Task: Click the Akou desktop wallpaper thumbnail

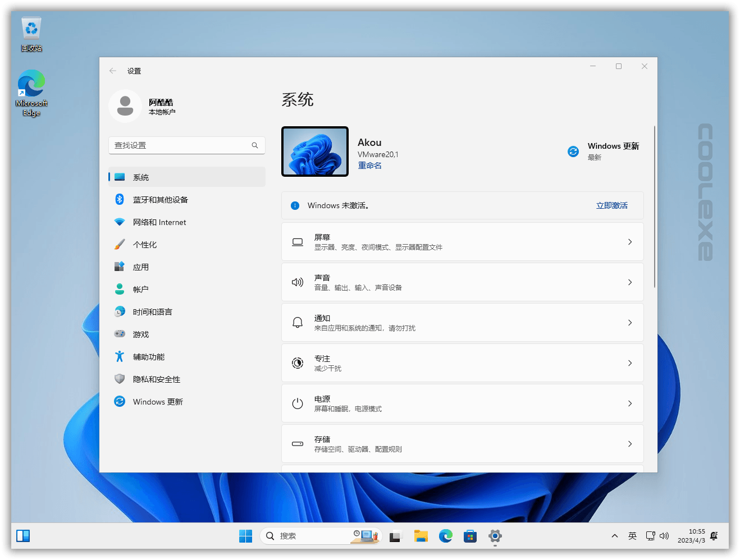Action: point(315,152)
